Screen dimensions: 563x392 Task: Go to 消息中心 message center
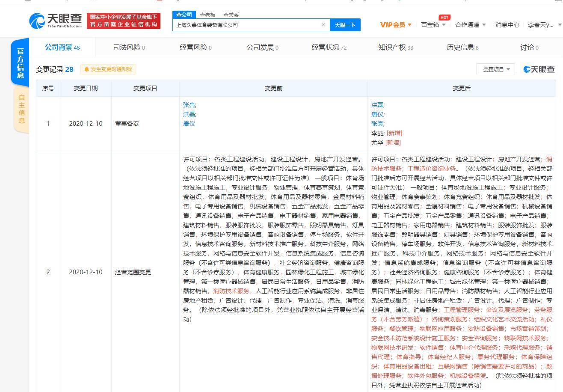pyautogui.click(x=507, y=25)
